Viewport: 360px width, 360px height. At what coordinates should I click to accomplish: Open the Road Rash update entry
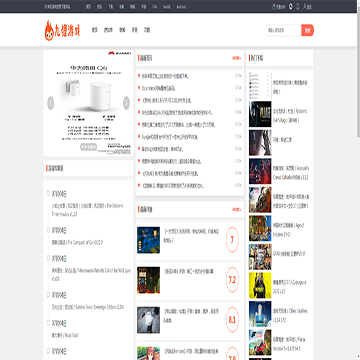[65, 335]
